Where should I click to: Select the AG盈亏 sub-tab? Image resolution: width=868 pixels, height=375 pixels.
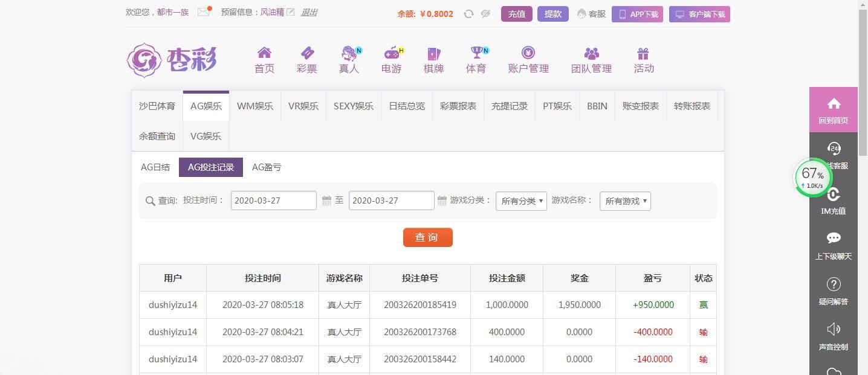[x=267, y=167]
